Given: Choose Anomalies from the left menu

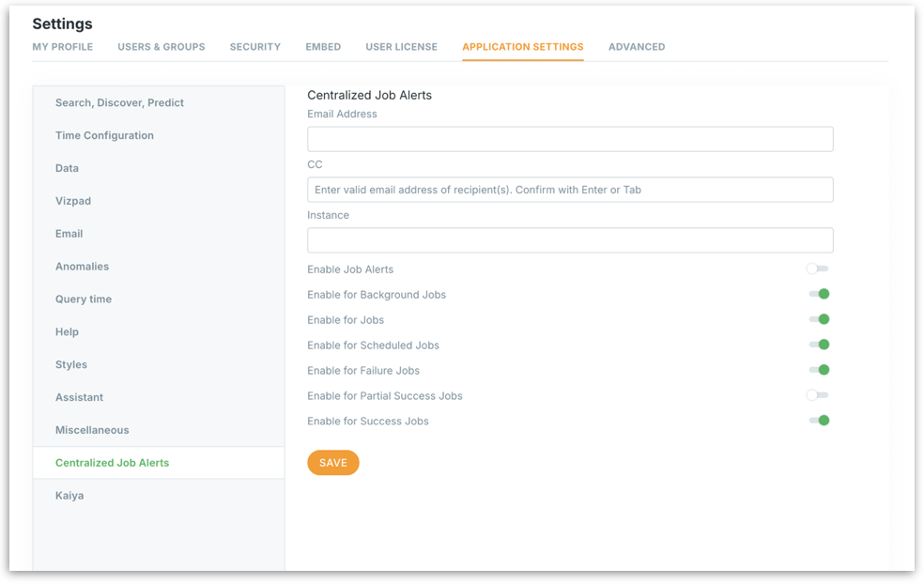Looking at the screenshot, I should 83,267.
